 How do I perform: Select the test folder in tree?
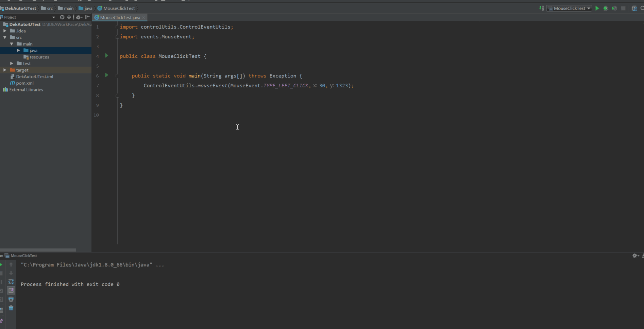coord(27,64)
